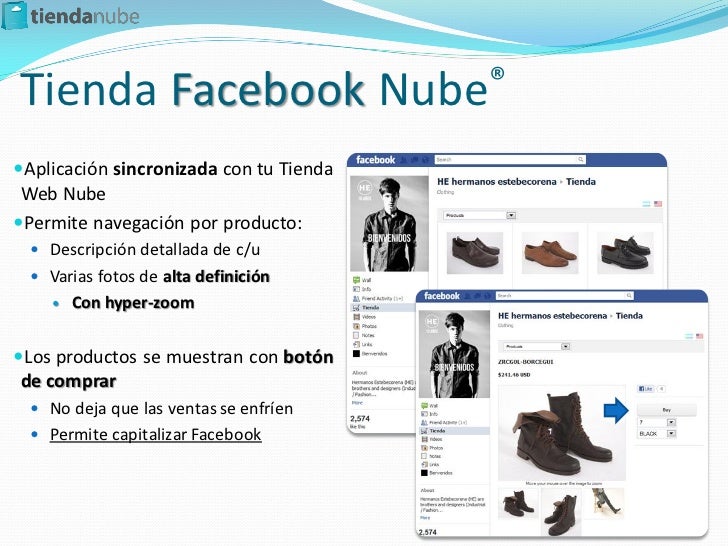Click the search magnifier icon in the shoe-grid window
The width and height of the screenshot is (728, 546).
click(x=580, y=160)
